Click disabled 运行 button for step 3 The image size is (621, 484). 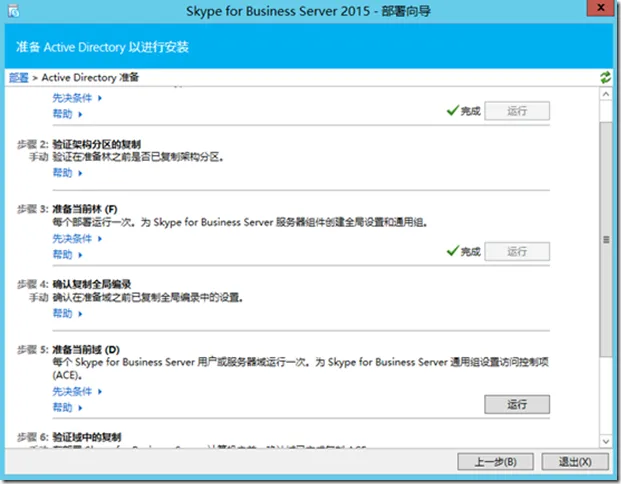[x=517, y=252]
